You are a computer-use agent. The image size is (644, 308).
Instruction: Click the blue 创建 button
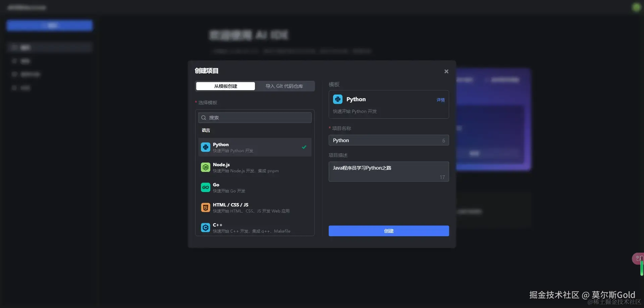[389, 231]
